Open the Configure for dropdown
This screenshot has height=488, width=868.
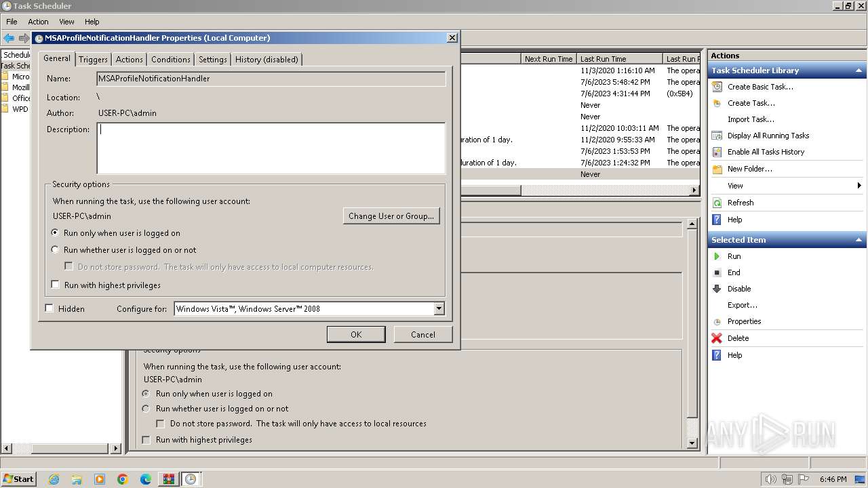439,308
